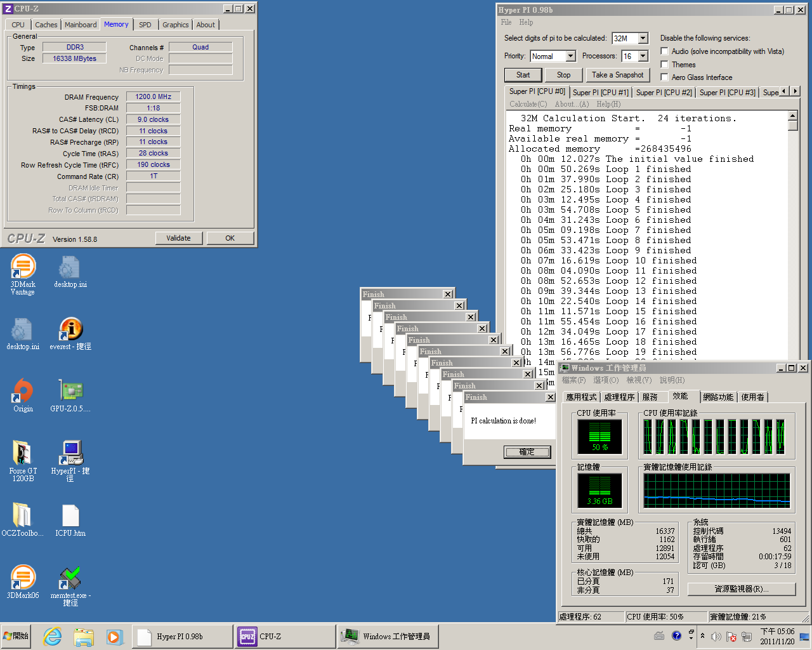This screenshot has height=650, width=812.
Task: Click the keyboard input language bar icon
Action: [660, 635]
